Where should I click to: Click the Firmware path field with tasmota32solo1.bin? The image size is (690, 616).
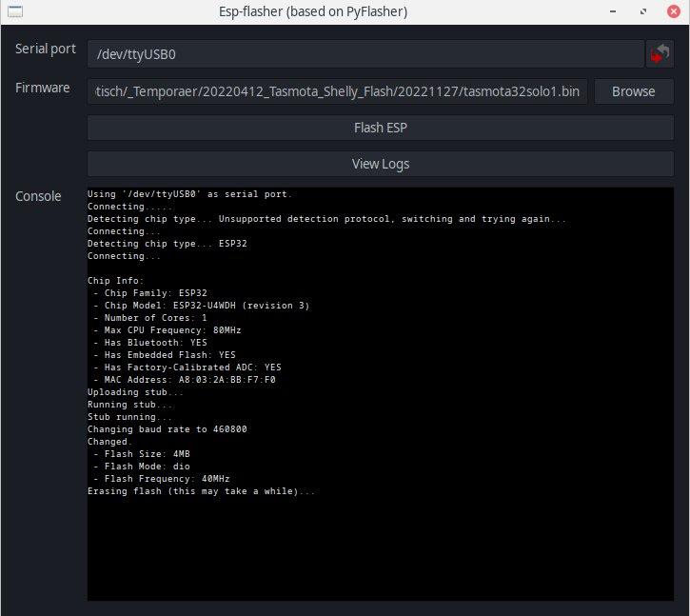point(337,91)
